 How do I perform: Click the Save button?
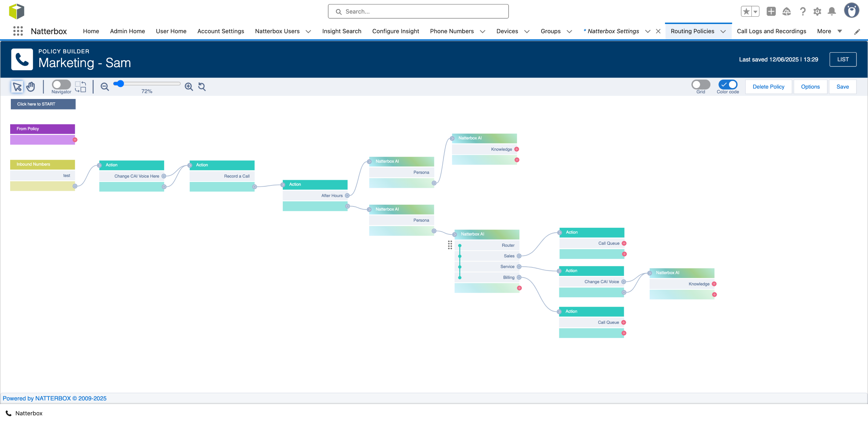(x=842, y=87)
